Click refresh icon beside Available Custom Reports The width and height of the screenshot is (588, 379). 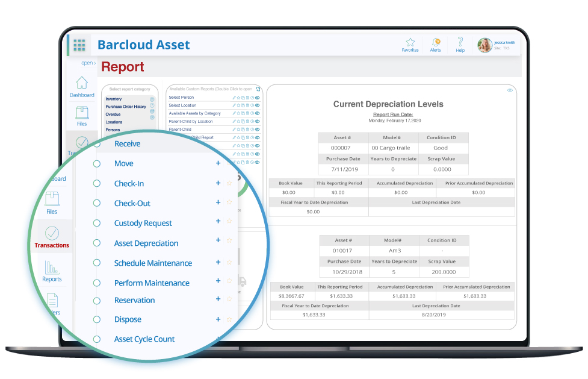point(258,89)
